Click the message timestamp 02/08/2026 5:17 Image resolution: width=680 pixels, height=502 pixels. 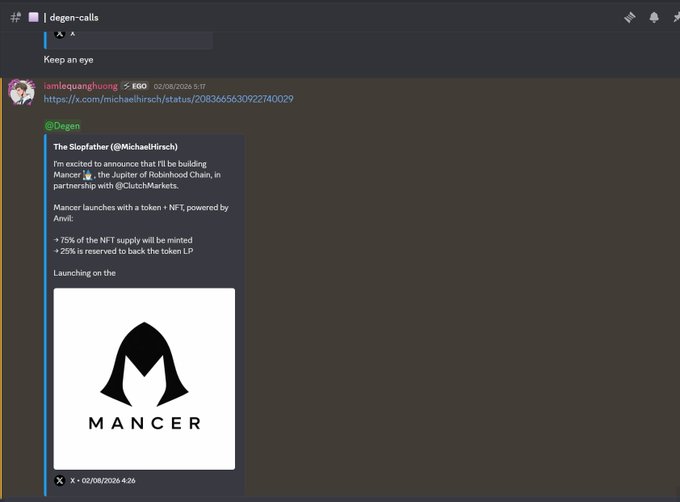180,86
